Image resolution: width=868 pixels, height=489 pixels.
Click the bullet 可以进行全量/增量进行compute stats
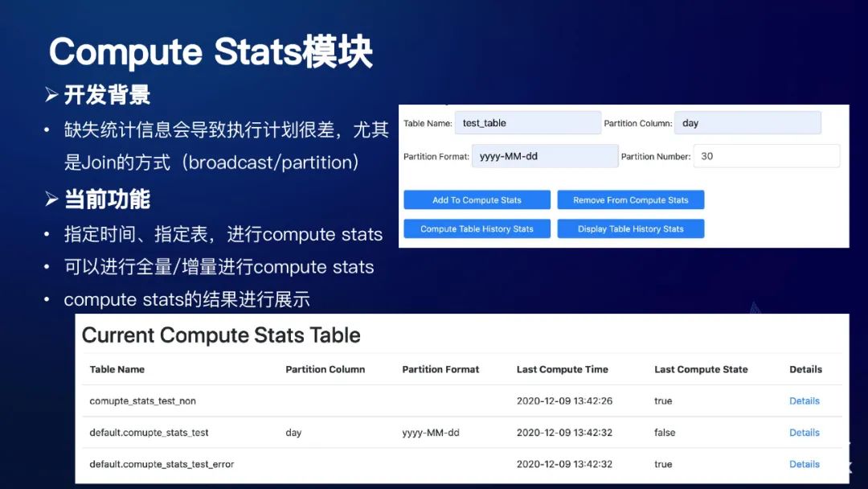click(x=219, y=267)
